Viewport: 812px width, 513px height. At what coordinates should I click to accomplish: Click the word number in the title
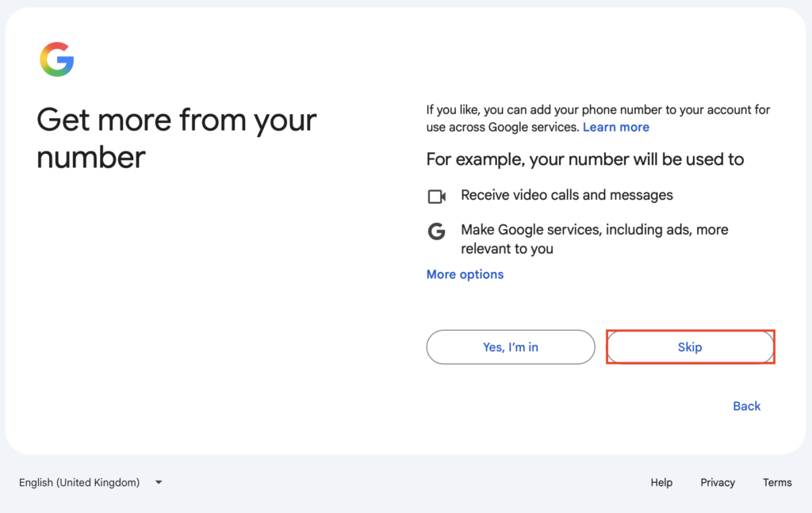pos(90,157)
